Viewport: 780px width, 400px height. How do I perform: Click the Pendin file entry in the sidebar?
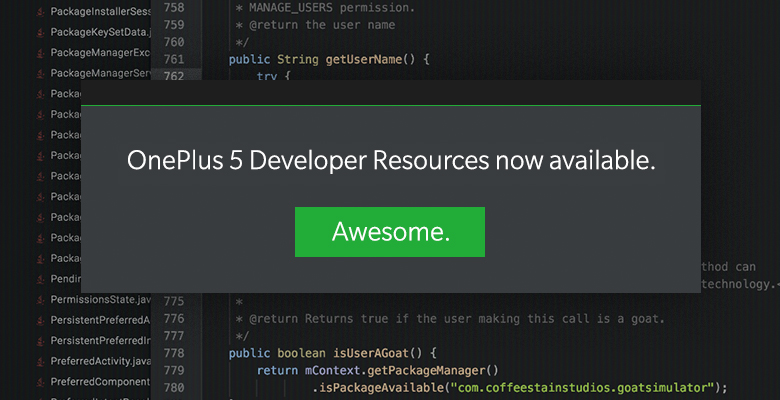(x=66, y=279)
